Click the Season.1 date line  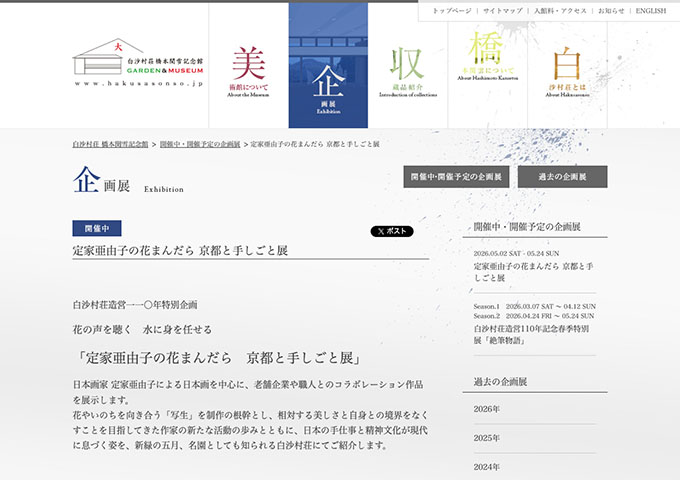(535, 306)
